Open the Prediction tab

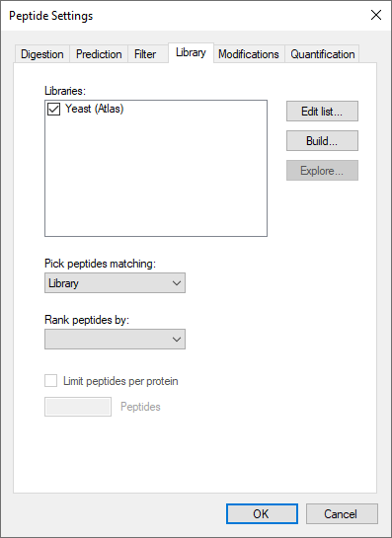click(x=99, y=54)
